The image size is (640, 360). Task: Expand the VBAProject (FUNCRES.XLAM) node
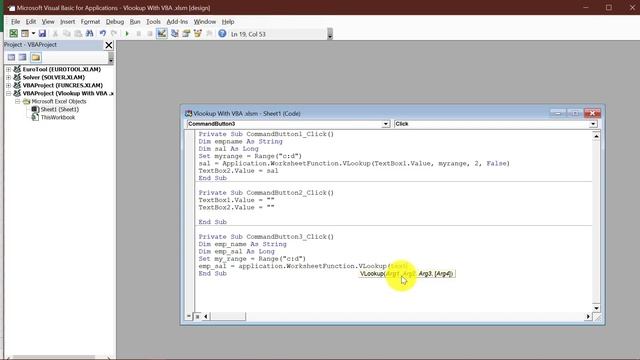click(9, 85)
